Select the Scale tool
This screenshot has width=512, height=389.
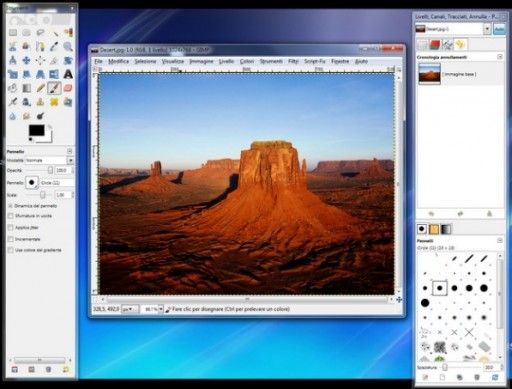[x=13, y=74]
